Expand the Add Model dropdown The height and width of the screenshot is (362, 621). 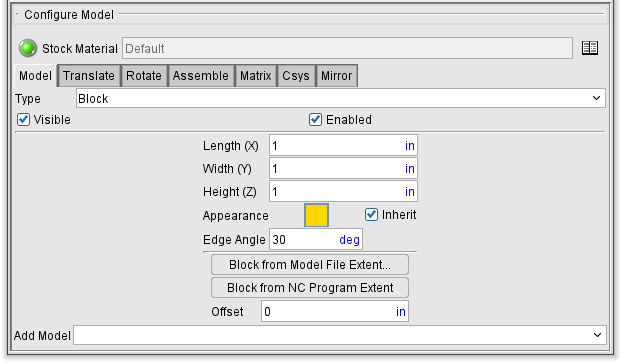click(x=340, y=335)
